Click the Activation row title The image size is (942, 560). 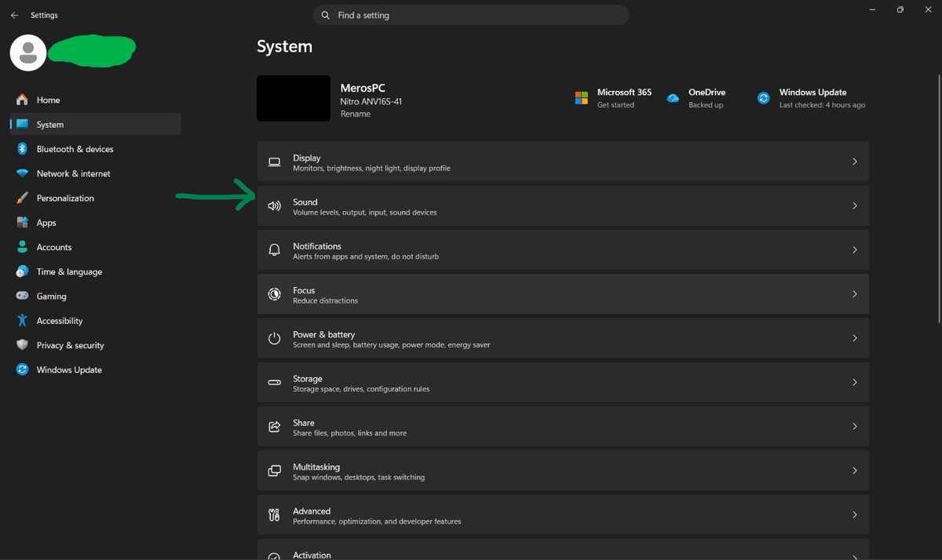coord(312,555)
